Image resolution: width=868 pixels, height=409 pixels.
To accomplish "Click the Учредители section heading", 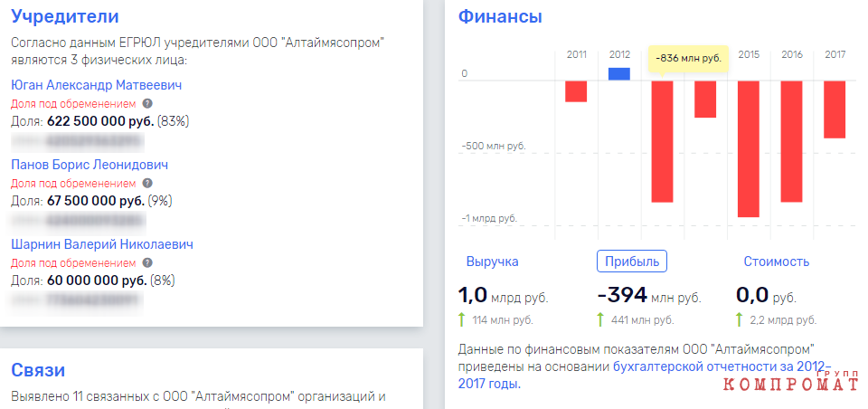I will pos(65,16).
